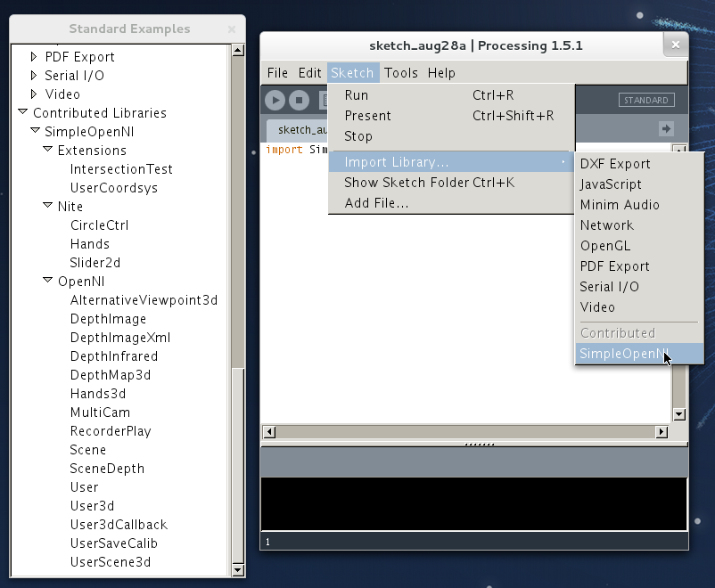Screen dimensions: 715x588
Task: Select the Slider2d example
Action: click(x=95, y=263)
